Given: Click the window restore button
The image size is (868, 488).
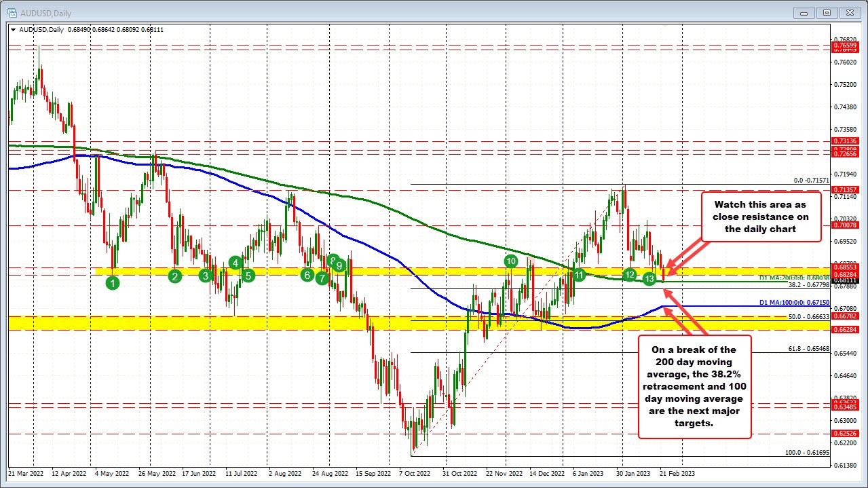Looking at the screenshot, I should (x=826, y=12).
